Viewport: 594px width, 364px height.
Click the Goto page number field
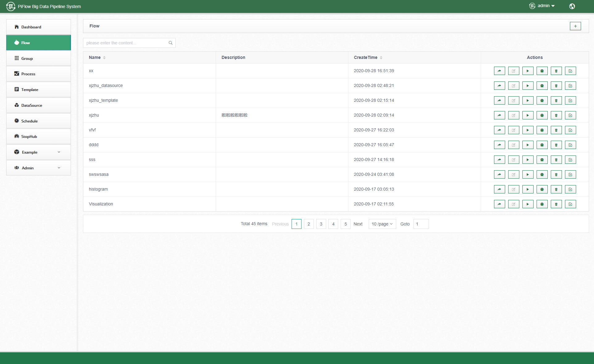(x=421, y=224)
